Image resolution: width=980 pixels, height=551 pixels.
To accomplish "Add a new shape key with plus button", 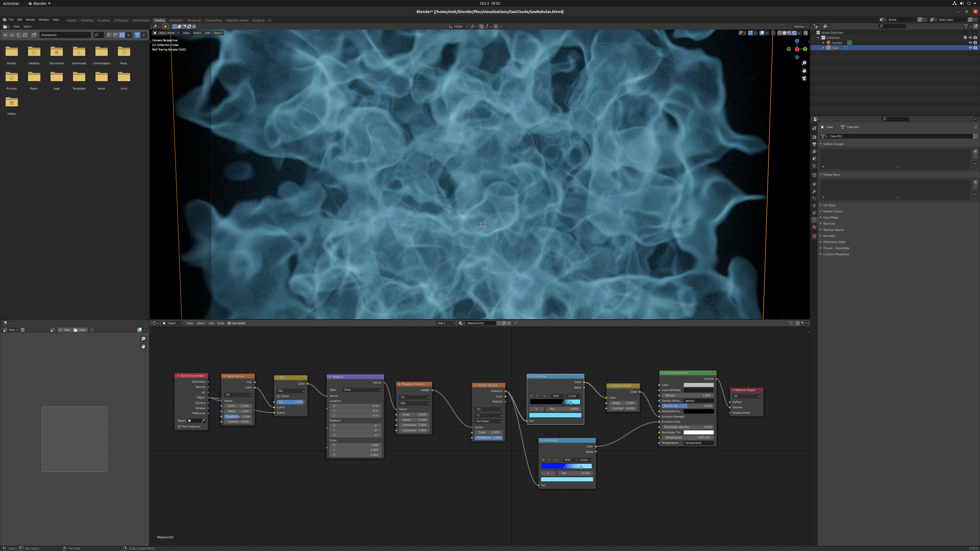I will tap(975, 182).
